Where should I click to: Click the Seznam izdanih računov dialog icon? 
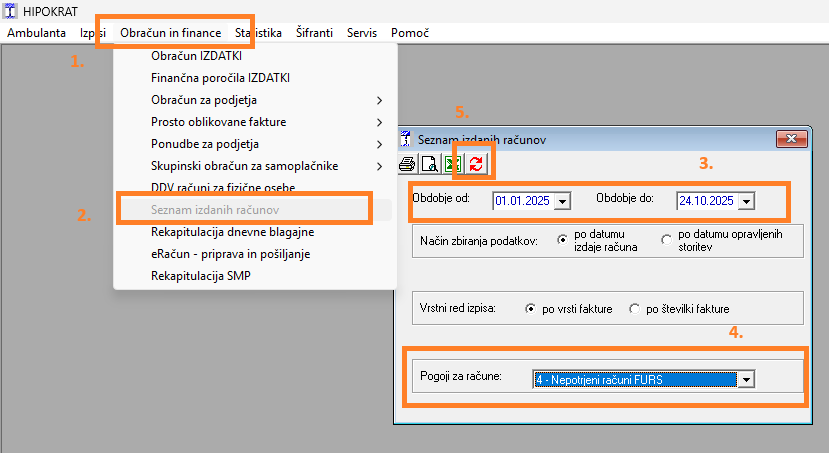point(405,139)
